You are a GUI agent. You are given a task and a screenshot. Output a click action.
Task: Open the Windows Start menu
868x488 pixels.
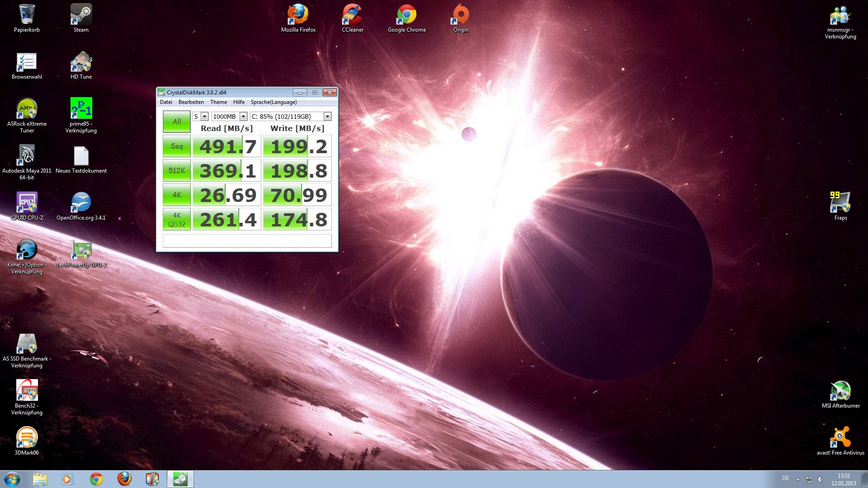tap(12, 479)
